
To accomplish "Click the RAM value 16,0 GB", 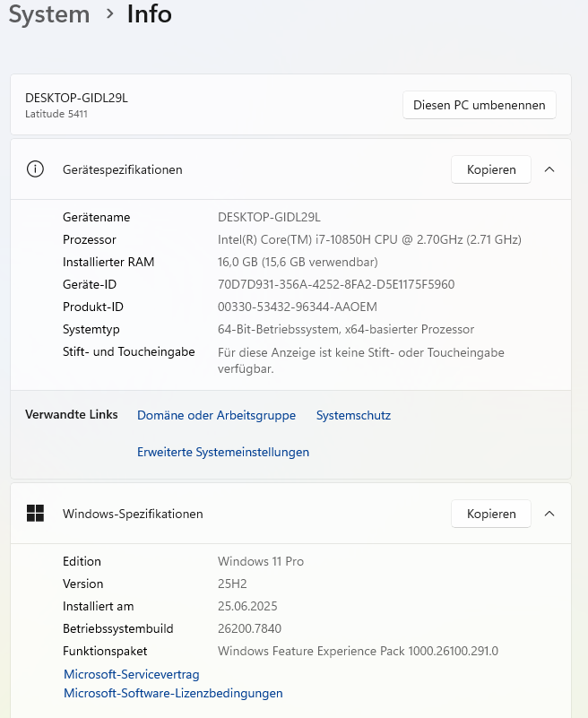I will coord(298,262).
